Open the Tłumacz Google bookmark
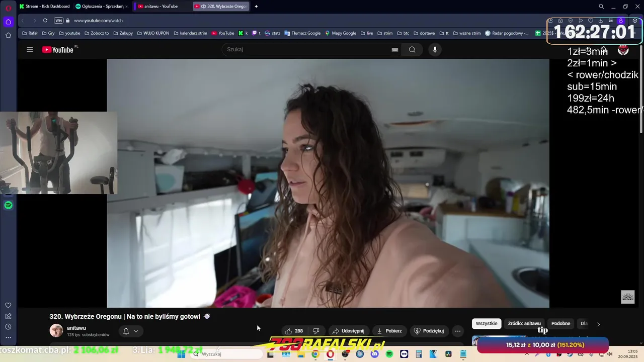The height and width of the screenshot is (362, 644). tap(302, 33)
